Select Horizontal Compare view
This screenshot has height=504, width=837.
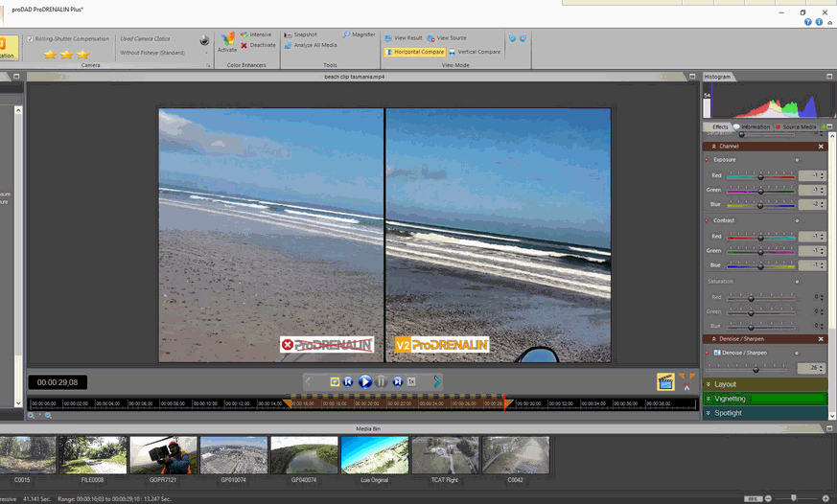(x=415, y=52)
